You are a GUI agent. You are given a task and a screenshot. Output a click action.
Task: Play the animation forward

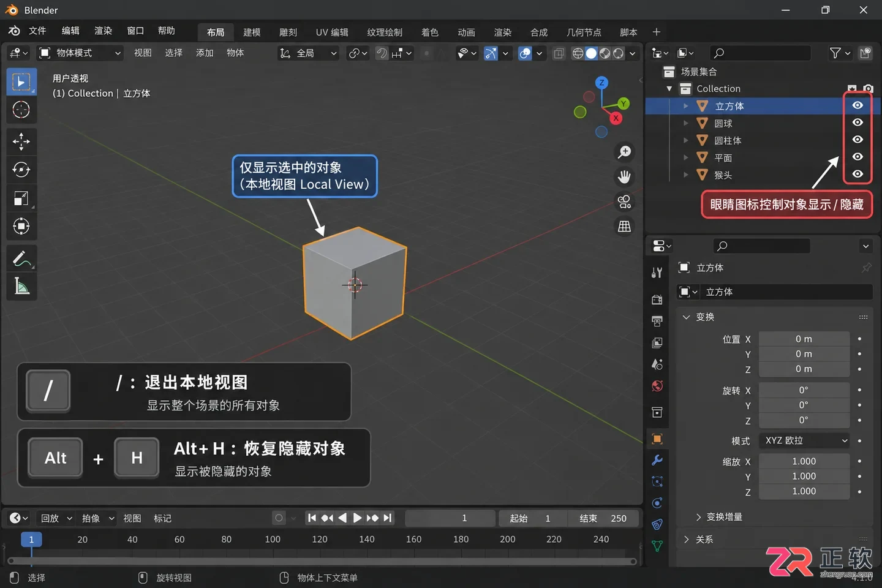click(x=358, y=518)
